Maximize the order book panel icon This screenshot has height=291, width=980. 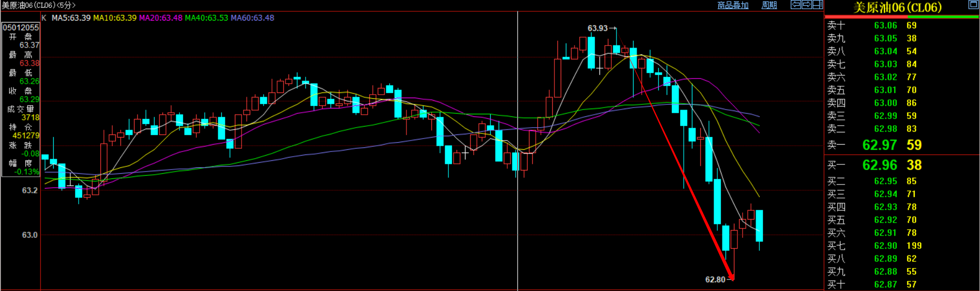[x=973, y=5]
